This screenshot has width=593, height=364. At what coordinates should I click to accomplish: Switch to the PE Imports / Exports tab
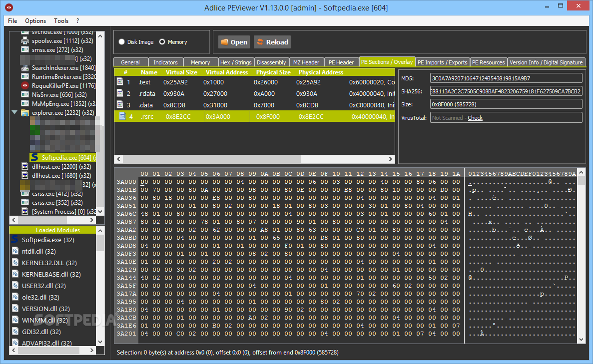tap(443, 62)
